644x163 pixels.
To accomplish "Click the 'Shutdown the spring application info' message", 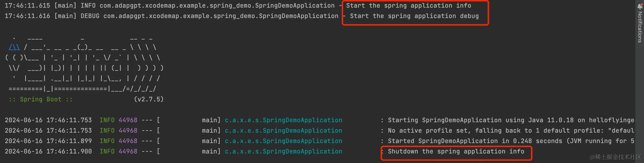I will point(456,151).
